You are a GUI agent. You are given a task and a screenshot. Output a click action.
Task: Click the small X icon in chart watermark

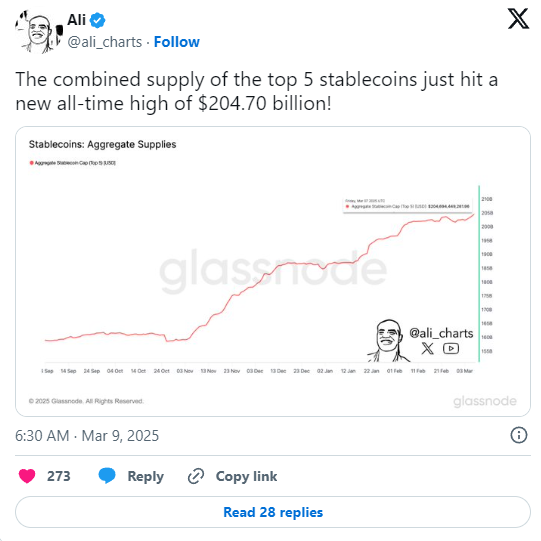(427, 348)
